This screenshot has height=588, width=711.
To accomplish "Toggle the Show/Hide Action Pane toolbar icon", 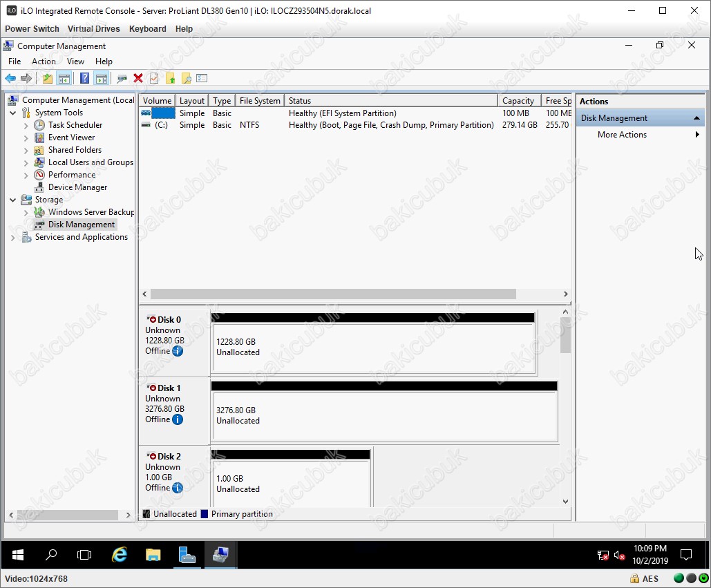I will click(x=101, y=79).
